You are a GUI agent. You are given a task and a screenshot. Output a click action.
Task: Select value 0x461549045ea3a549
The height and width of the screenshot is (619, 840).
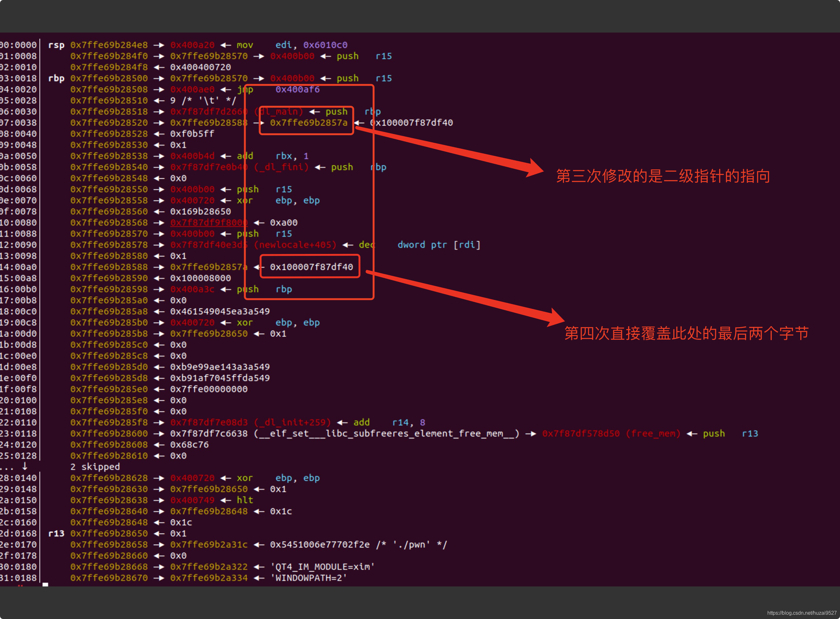click(x=220, y=311)
